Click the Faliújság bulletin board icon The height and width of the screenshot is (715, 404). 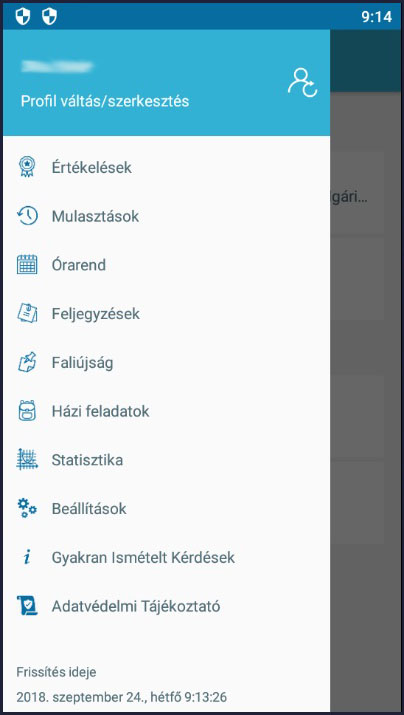[x=27, y=362]
